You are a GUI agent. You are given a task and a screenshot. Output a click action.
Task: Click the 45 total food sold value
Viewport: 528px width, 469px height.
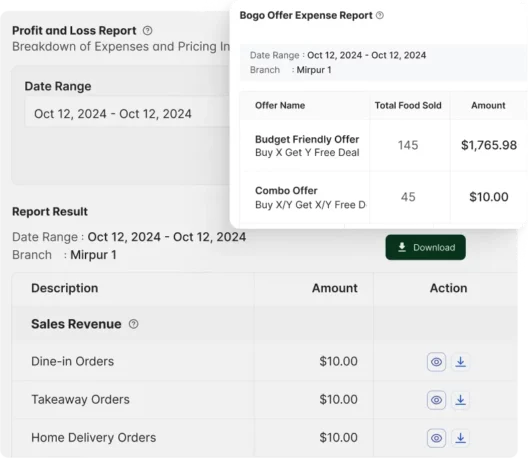(x=408, y=197)
